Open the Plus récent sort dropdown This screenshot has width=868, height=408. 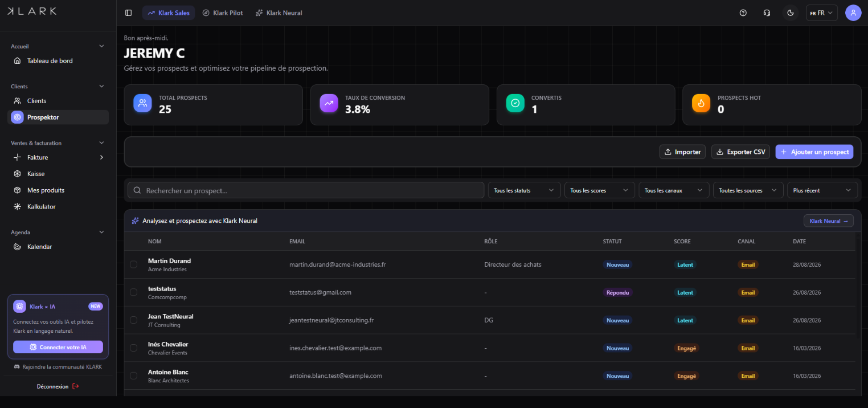pos(822,190)
